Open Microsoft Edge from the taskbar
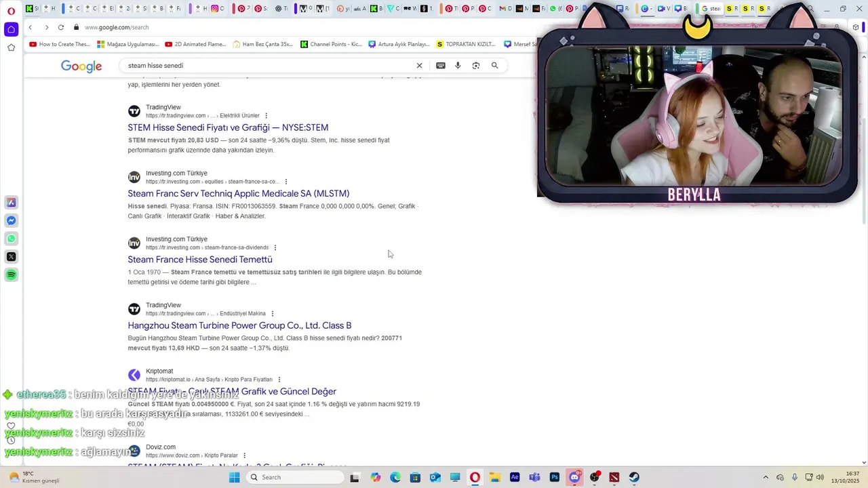 (x=395, y=477)
